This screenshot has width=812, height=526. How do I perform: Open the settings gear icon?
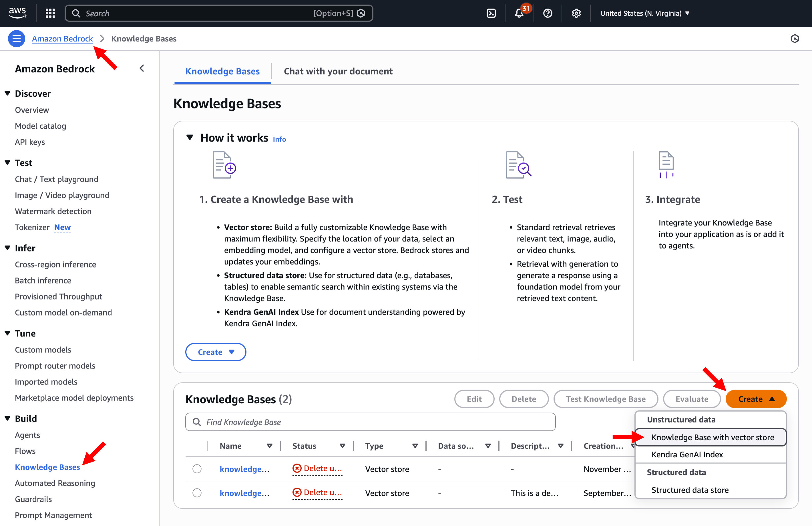576,13
